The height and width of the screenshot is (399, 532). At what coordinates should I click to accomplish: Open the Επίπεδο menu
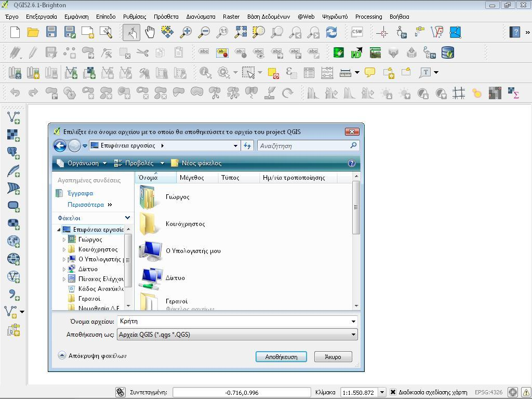[x=106, y=17]
